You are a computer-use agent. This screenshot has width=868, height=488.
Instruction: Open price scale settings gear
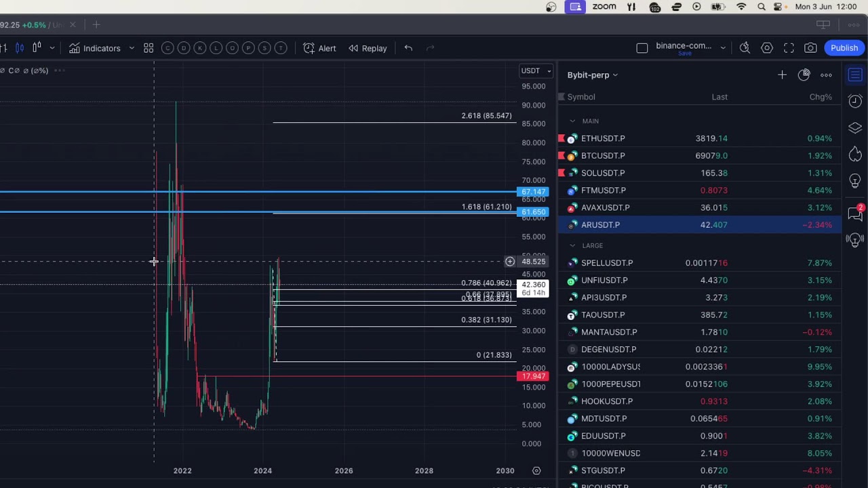pyautogui.click(x=536, y=470)
